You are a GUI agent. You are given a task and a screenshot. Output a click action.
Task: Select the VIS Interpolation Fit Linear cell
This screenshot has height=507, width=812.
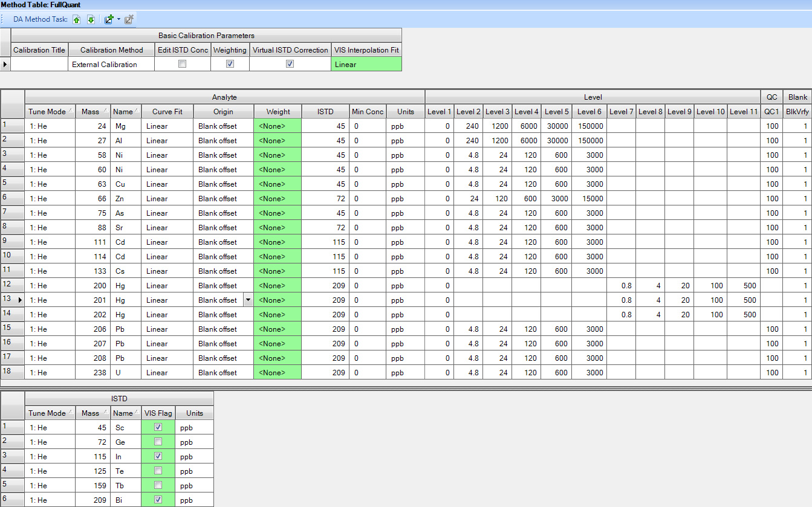click(x=366, y=64)
